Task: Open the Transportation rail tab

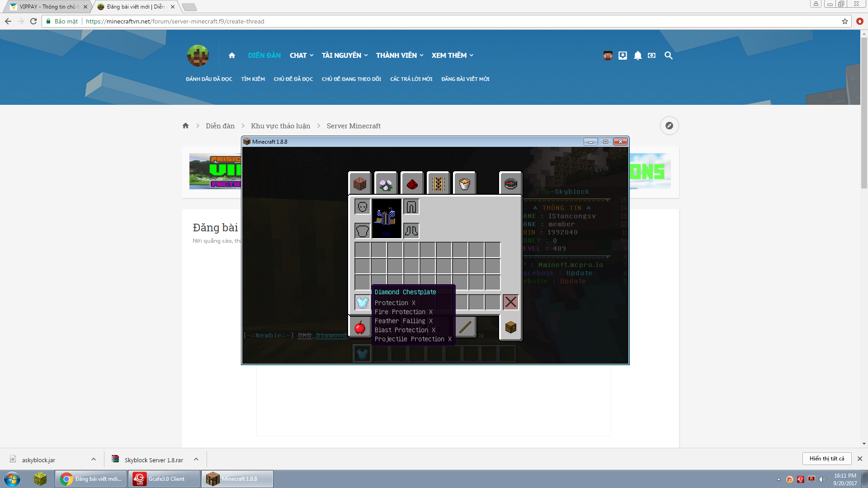Action: click(438, 184)
